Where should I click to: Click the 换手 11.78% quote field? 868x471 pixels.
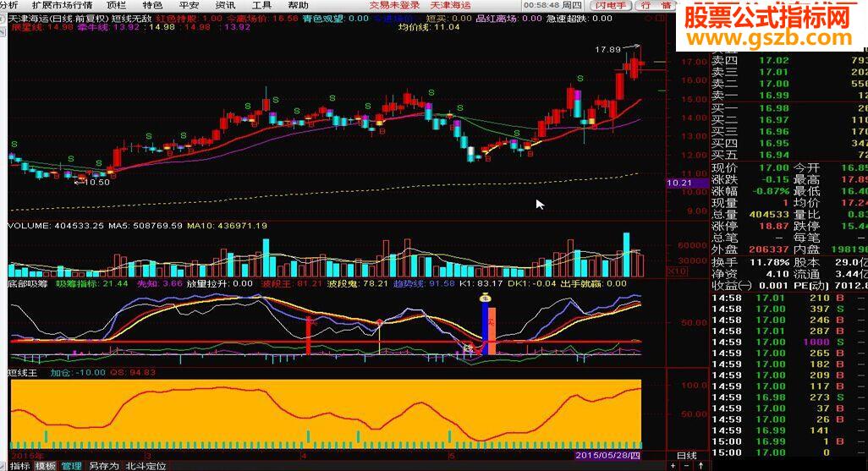[x=750, y=262]
